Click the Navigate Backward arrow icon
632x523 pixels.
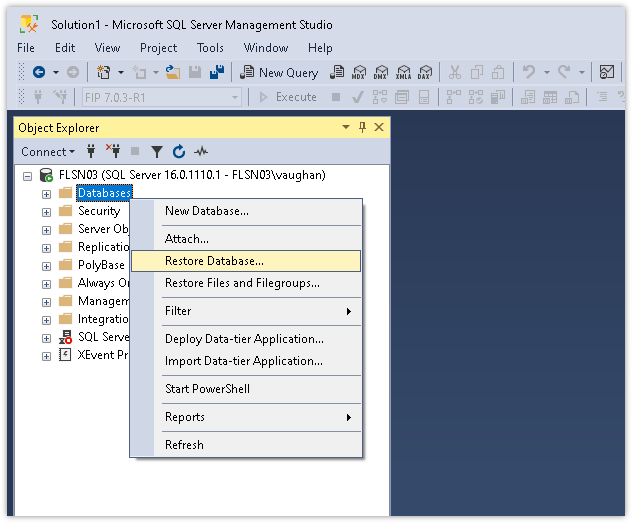tap(39, 73)
